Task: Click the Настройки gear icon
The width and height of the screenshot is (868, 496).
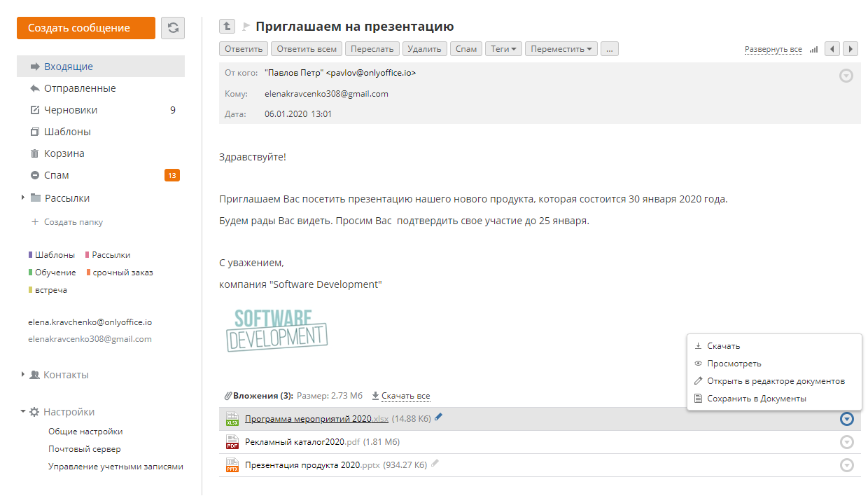Action: coord(34,412)
